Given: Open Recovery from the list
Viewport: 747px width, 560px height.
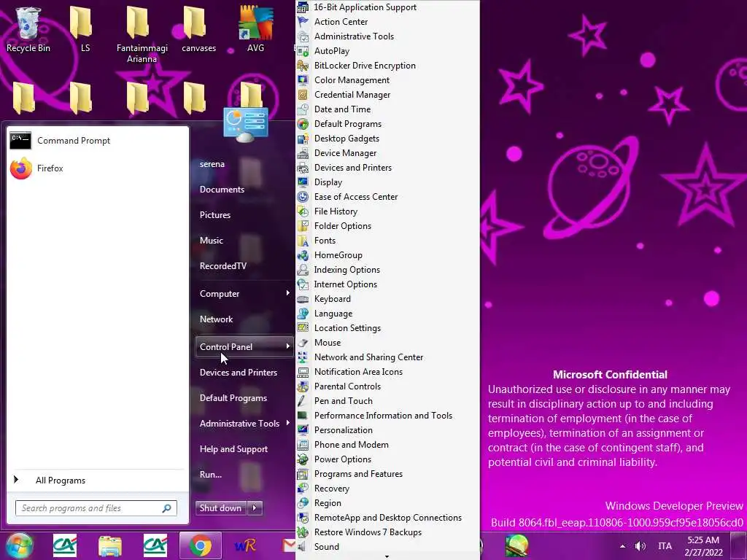Looking at the screenshot, I should [x=332, y=489].
